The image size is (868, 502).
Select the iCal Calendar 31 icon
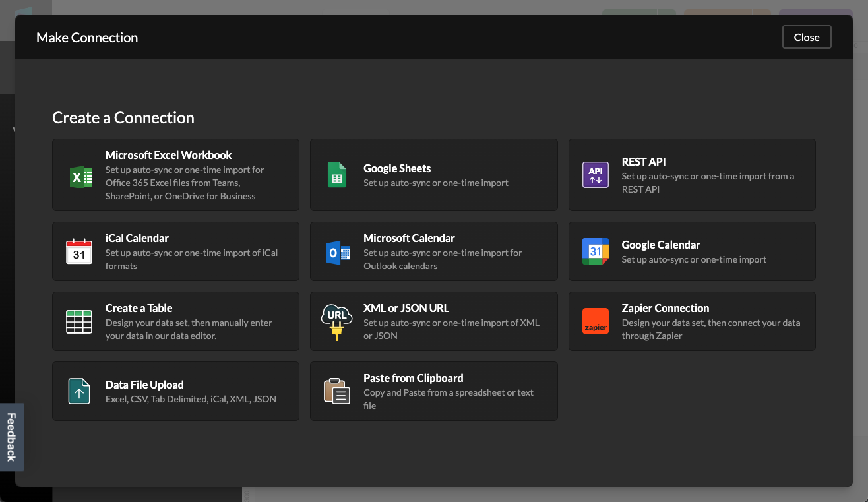click(x=80, y=251)
